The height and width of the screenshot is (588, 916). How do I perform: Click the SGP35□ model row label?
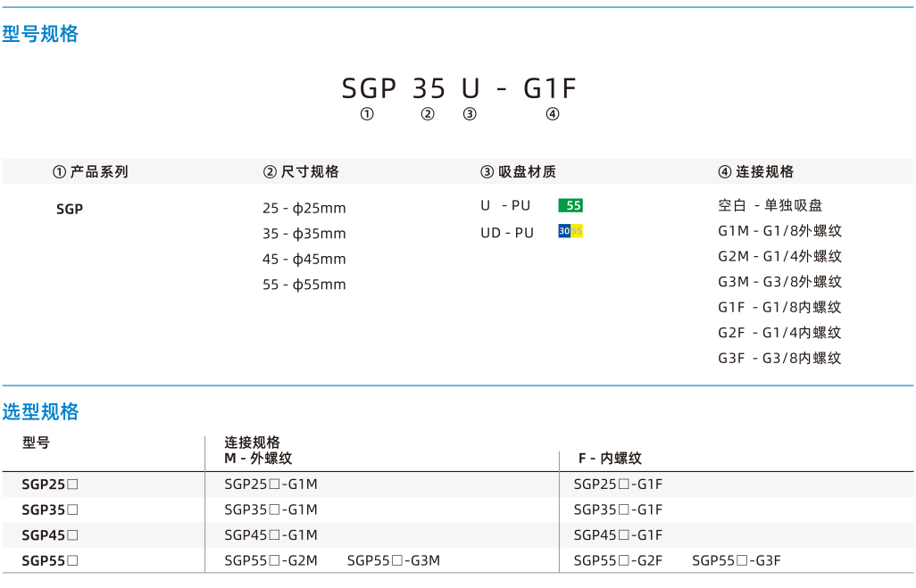tap(50, 509)
